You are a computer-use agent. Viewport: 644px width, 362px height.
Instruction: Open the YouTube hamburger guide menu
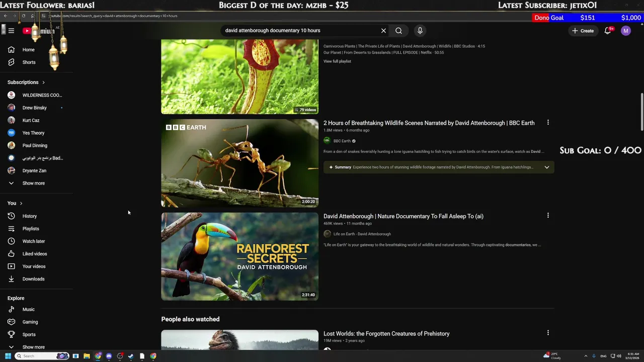11,31
